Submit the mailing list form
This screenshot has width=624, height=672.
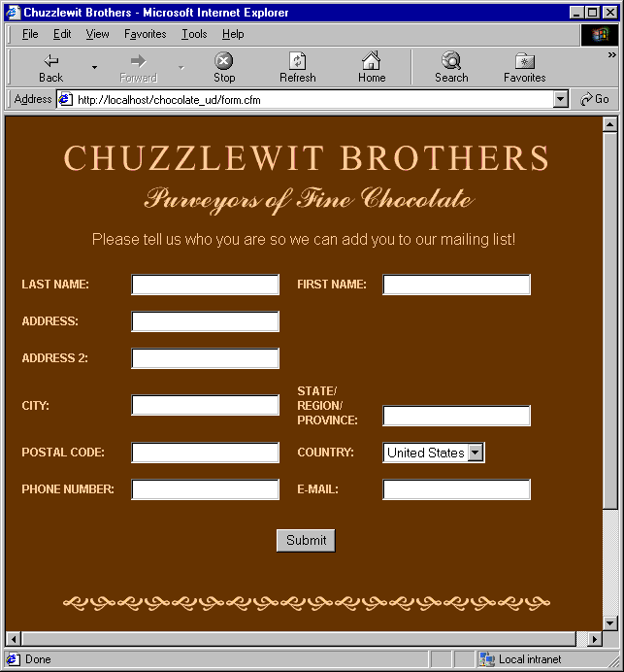[306, 541]
